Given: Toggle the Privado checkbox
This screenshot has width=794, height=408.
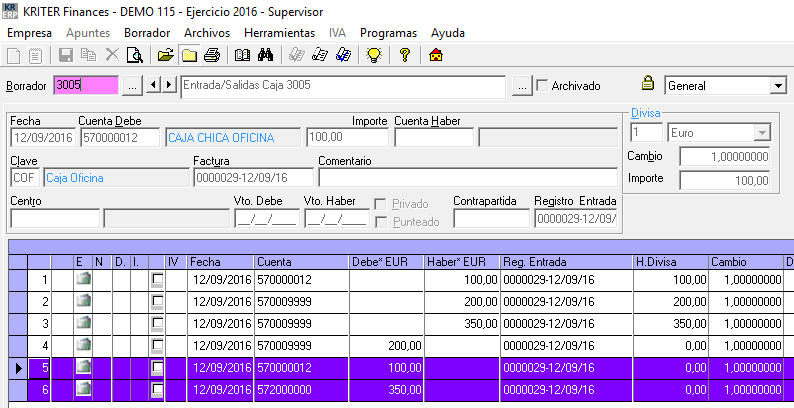Looking at the screenshot, I should (x=380, y=204).
